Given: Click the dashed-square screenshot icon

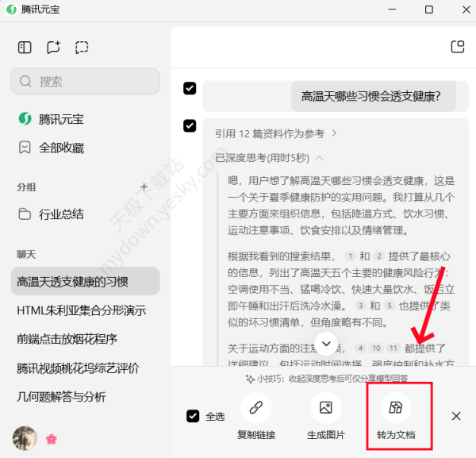Looking at the screenshot, I should pos(82,48).
